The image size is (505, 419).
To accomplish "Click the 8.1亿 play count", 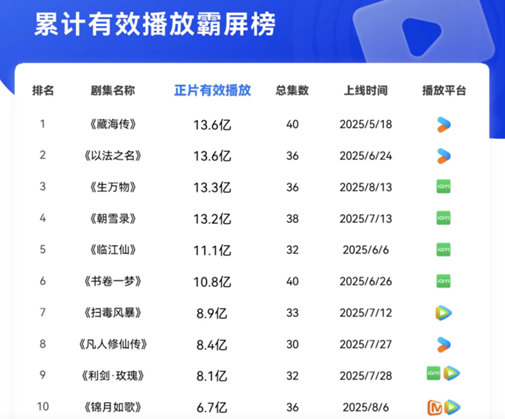I will 212,376.
